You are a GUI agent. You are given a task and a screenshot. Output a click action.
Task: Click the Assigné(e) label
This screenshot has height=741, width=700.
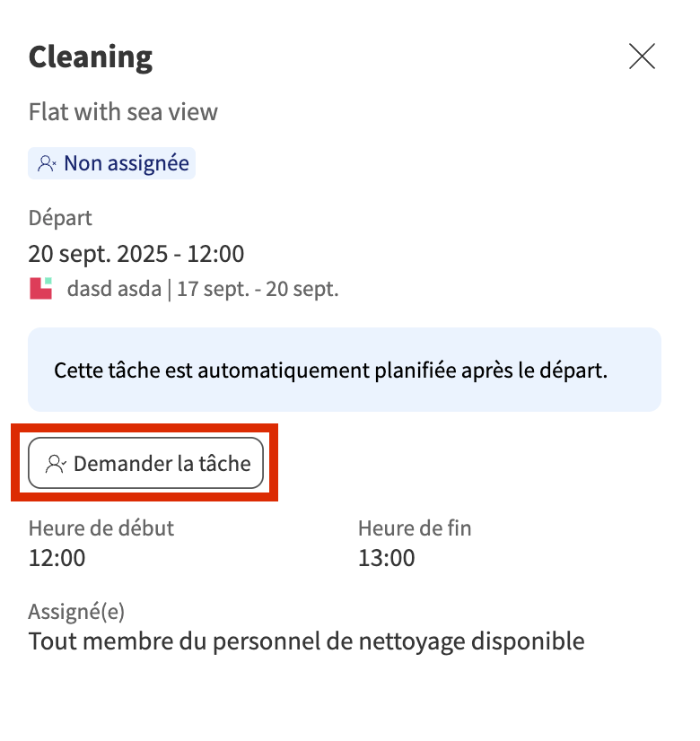pyautogui.click(x=76, y=612)
